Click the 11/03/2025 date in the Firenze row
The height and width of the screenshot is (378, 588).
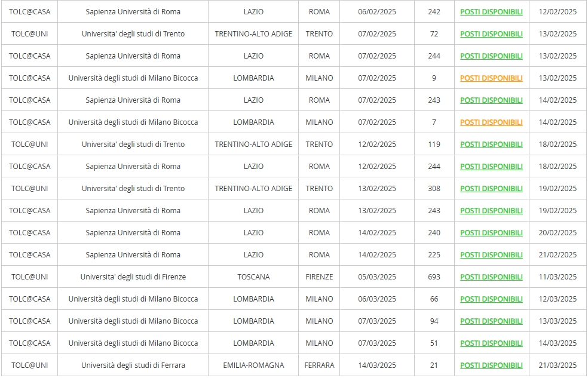pos(558,277)
